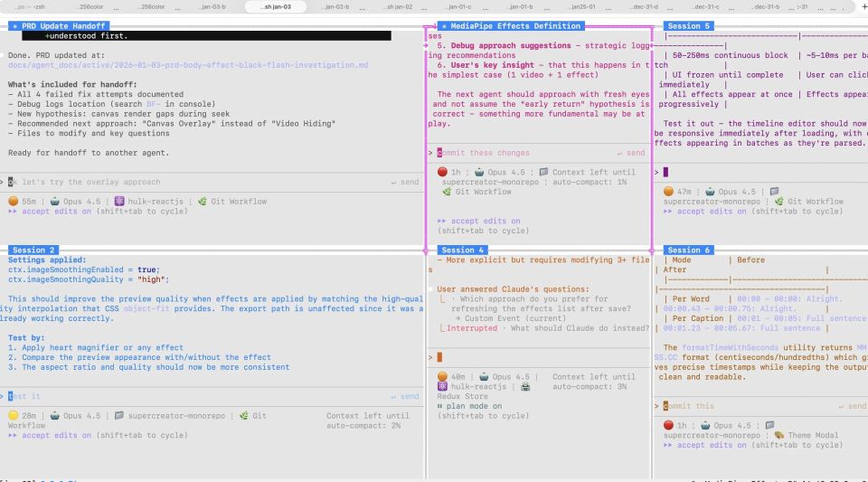Click the atom icon beside hulk-reactjs in Session 4
The height and width of the screenshot is (482, 868).
pyautogui.click(x=442, y=386)
